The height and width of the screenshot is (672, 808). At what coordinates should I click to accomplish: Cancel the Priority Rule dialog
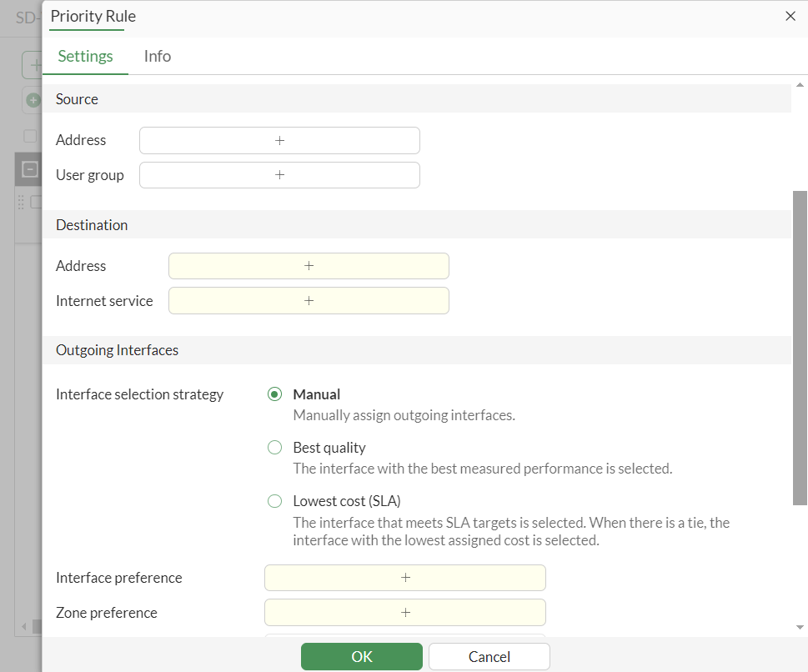tap(489, 657)
